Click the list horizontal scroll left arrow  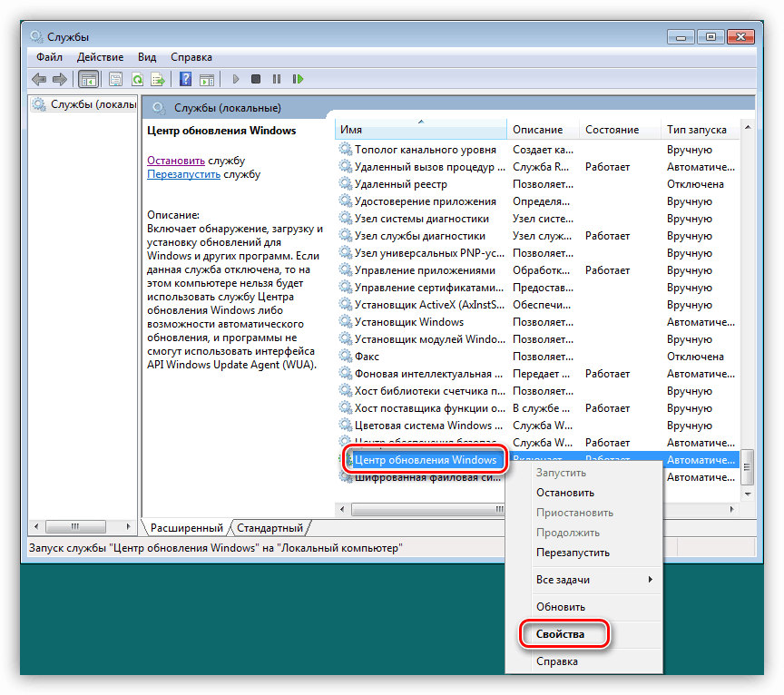[342, 509]
